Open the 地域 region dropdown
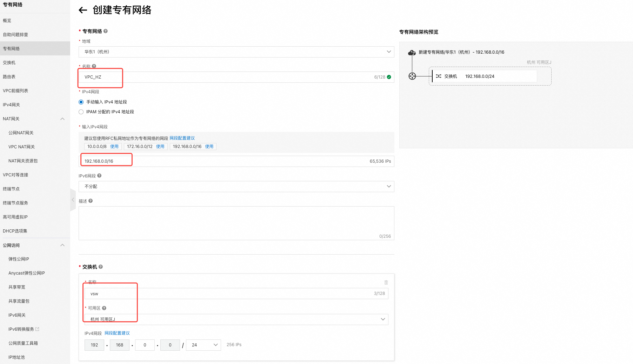The image size is (633, 364). point(236,52)
